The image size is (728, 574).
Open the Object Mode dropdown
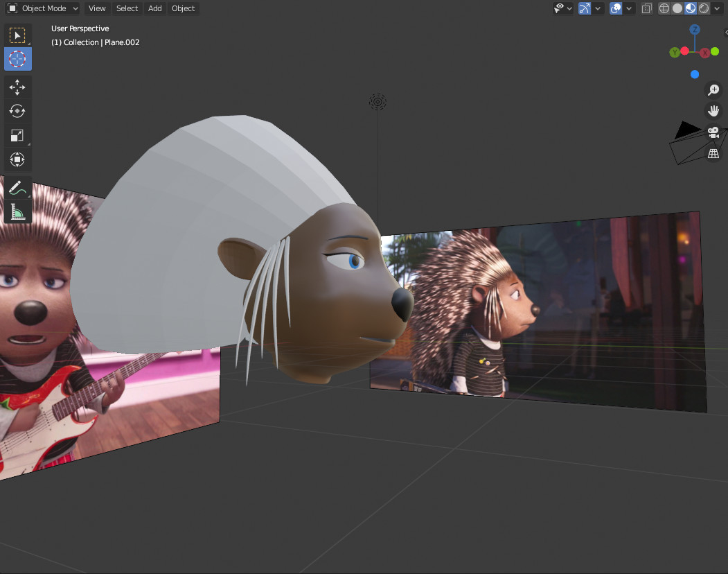point(43,8)
